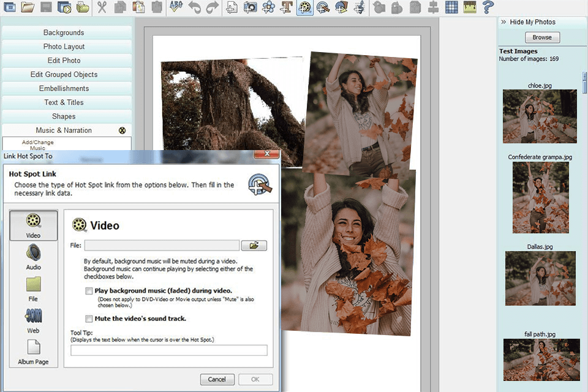
Task: Open the Text & Titles panel
Action: (67, 102)
